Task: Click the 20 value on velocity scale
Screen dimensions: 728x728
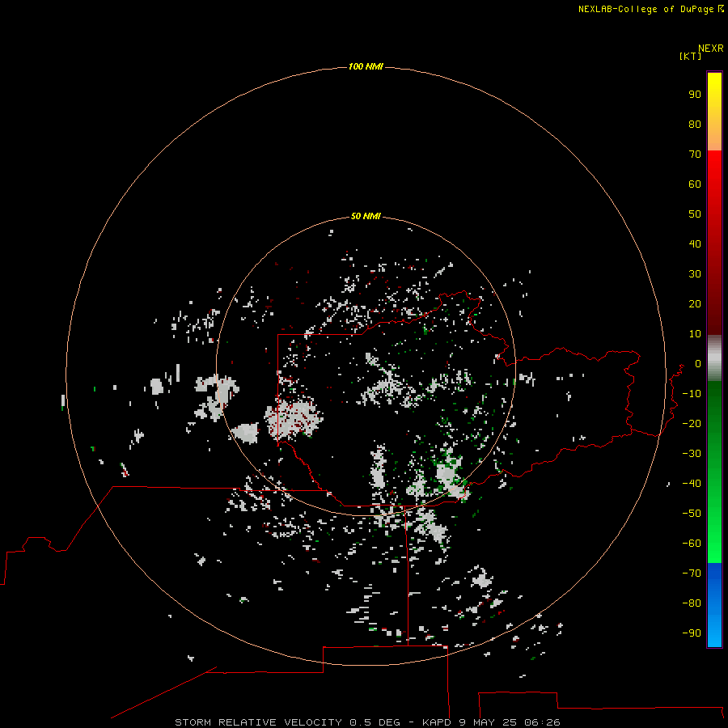Action: tap(695, 303)
